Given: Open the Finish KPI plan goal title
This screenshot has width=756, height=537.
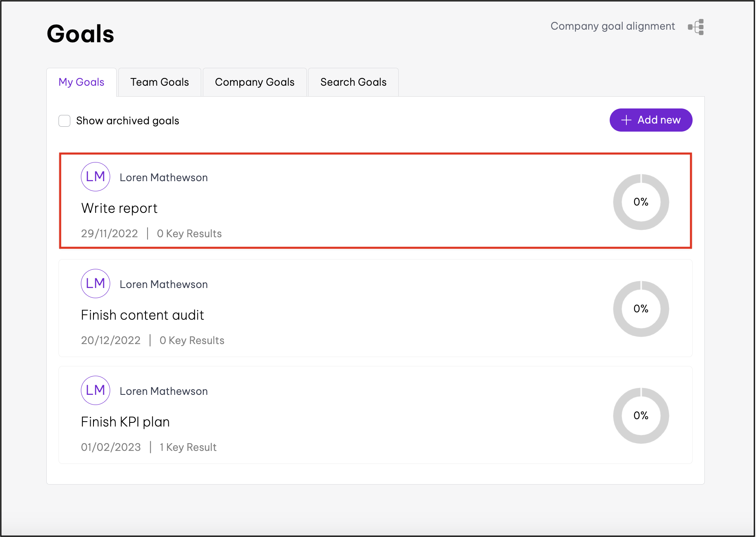Looking at the screenshot, I should pyautogui.click(x=125, y=422).
